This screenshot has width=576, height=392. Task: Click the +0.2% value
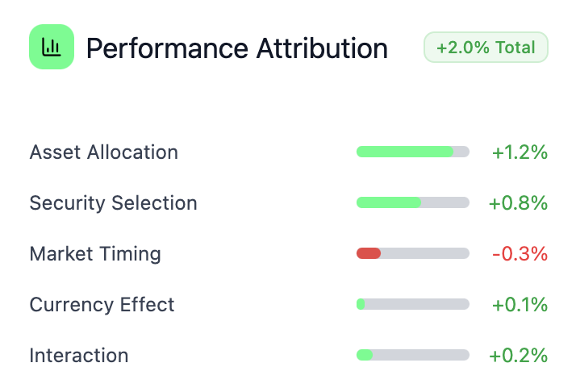pos(518,355)
